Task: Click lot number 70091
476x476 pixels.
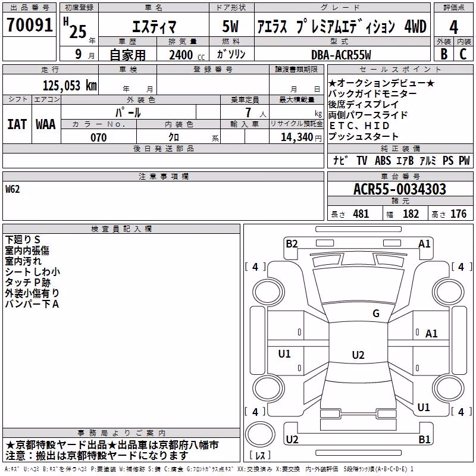Action: (x=29, y=25)
